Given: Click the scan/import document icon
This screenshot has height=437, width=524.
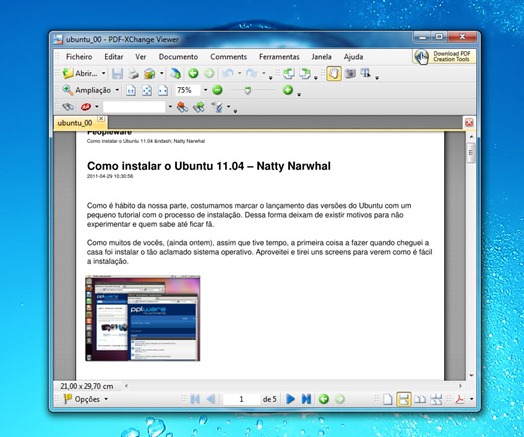Looking at the screenshot, I should coord(175,74).
